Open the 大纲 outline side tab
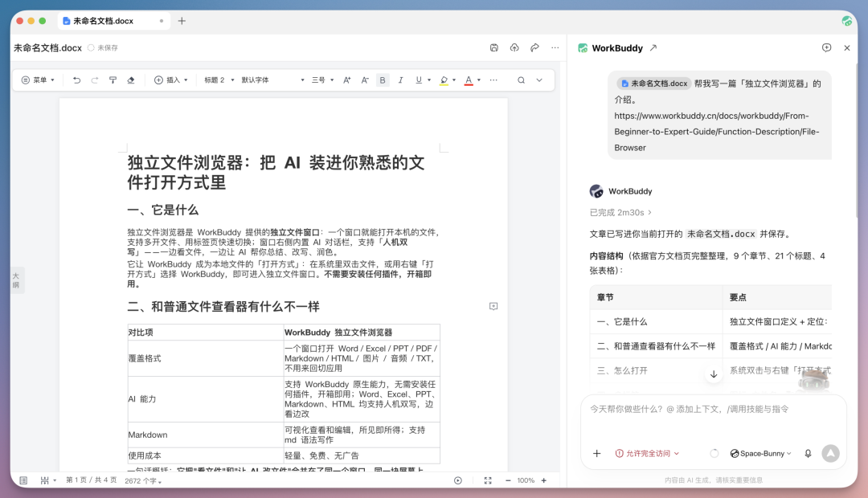This screenshot has width=868, height=498. (x=16, y=280)
